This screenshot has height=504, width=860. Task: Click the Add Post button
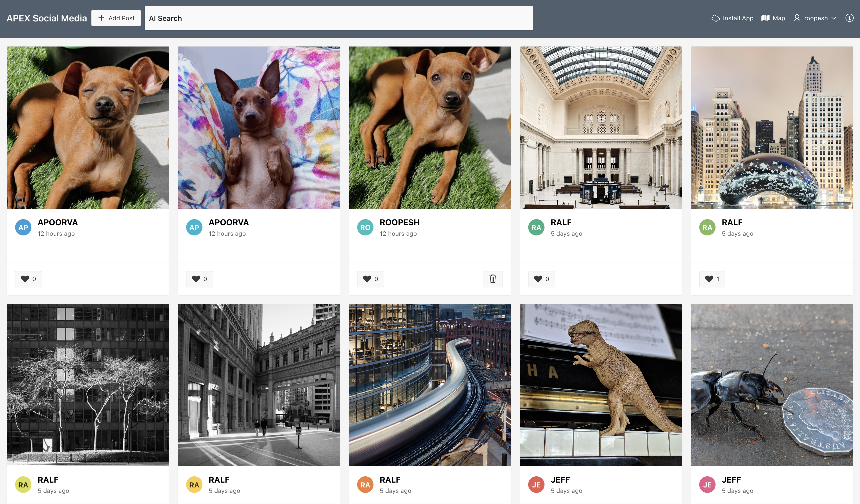pyautogui.click(x=116, y=18)
